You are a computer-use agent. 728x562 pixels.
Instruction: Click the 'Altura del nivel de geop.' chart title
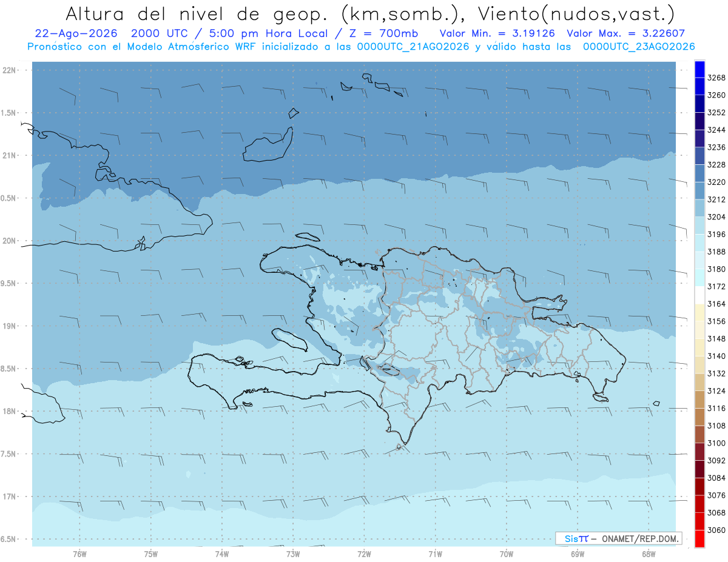[369, 13]
